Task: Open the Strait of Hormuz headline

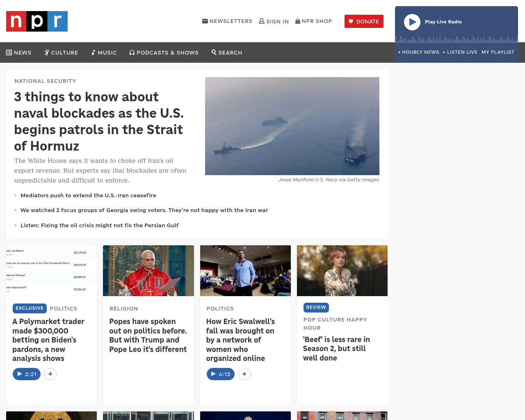Action: (x=99, y=121)
